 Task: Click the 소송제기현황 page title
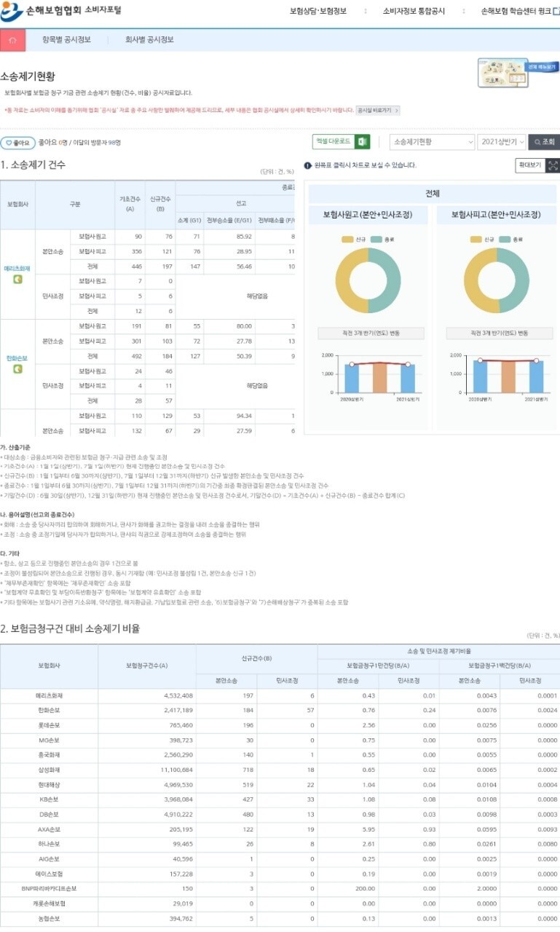click(28, 76)
